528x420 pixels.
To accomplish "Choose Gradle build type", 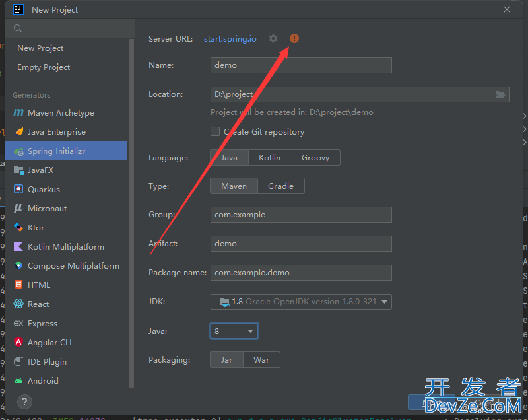I will tap(281, 186).
